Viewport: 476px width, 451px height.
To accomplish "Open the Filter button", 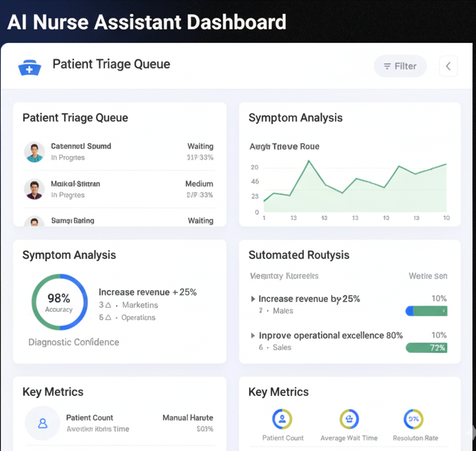I will 400,66.
